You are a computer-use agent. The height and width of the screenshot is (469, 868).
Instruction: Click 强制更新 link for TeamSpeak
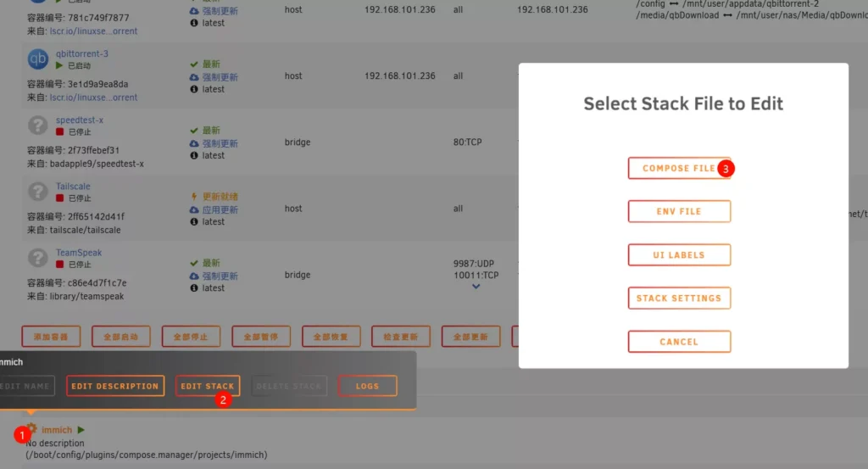pyautogui.click(x=220, y=276)
